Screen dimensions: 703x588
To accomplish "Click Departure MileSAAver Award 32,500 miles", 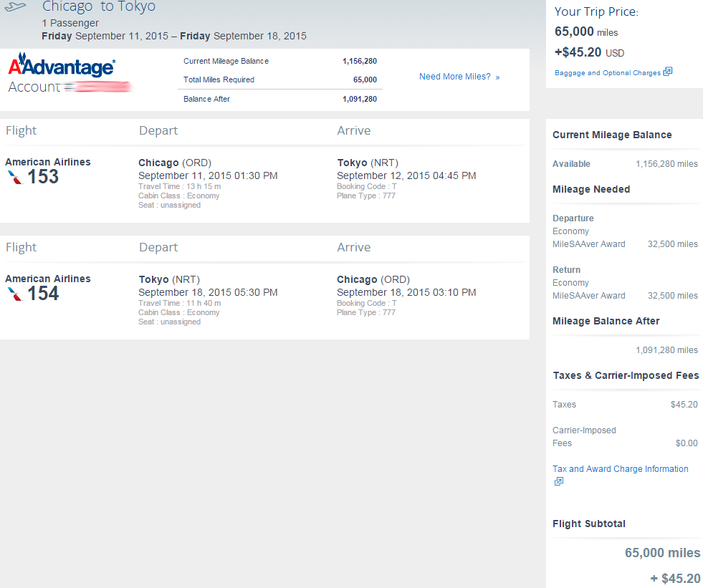I will pyautogui.click(x=625, y=244).
